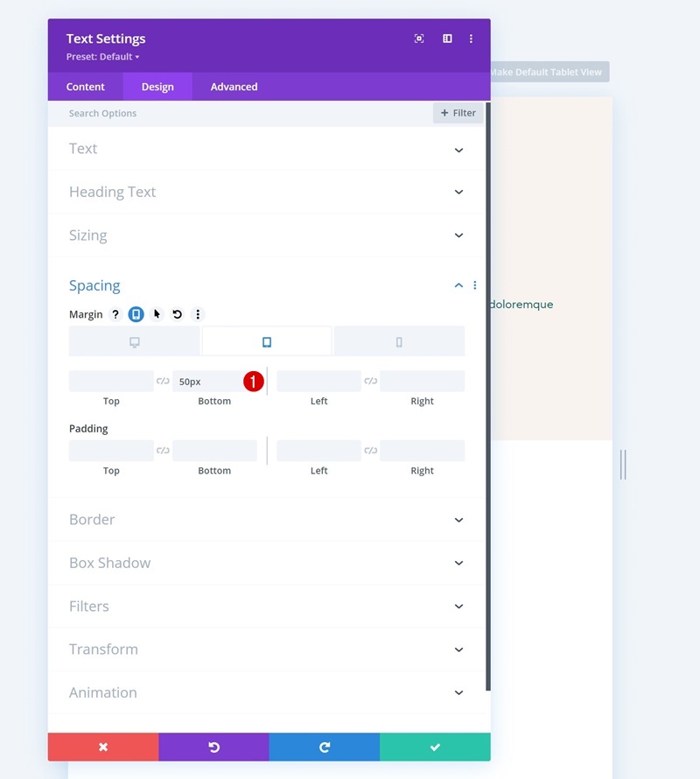Switch to the Advanced tab
Image resolution: width=700 pixels, height=779 pixels.
click(x=234, y=87)
